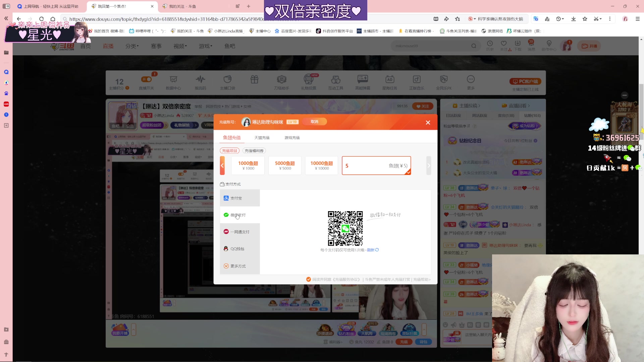Switch to the 上网导航 browser tab
The width and height of the screenshot is (644, 362).
[x=48, y=6]
